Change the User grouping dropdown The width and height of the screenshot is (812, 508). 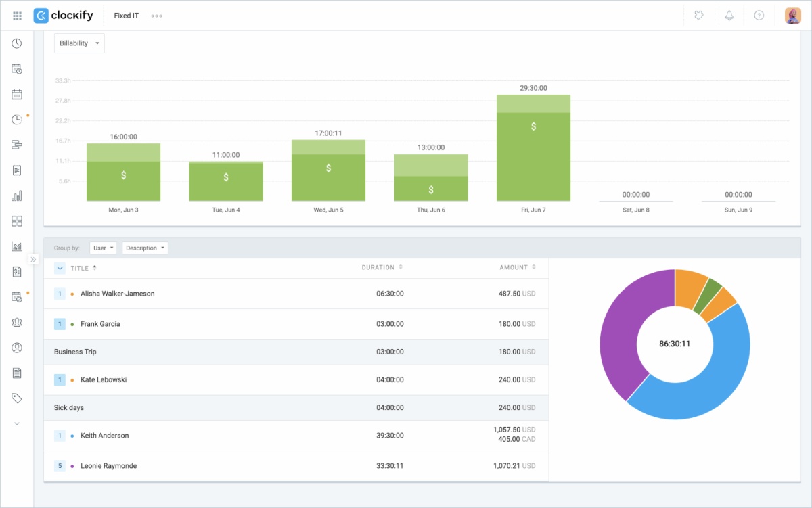pyautogui.click(x=103, y=248)
